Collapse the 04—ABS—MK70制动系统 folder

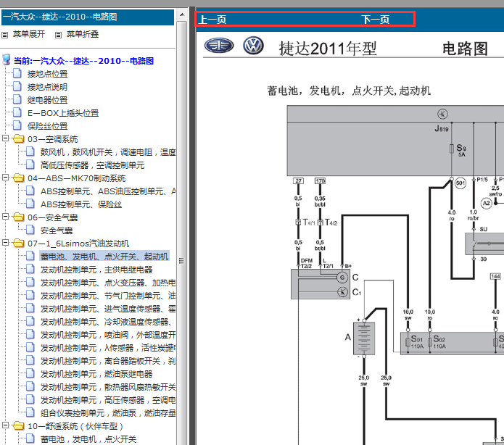point(5,178)
